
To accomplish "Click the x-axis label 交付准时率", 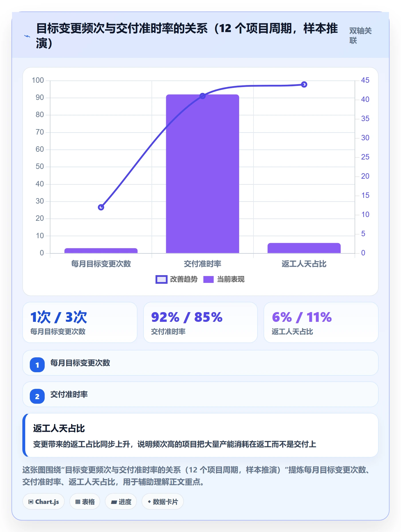I will (x=203, y=264).
